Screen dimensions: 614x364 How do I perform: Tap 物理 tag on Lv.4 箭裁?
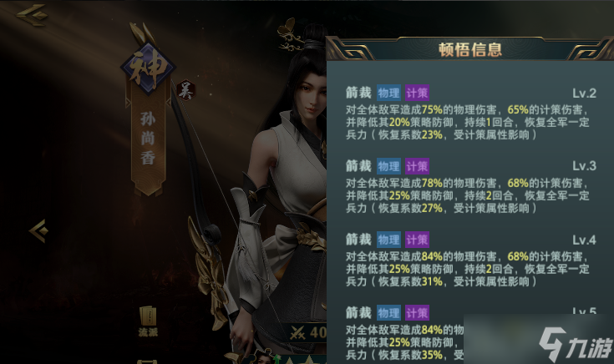[388, 240]
